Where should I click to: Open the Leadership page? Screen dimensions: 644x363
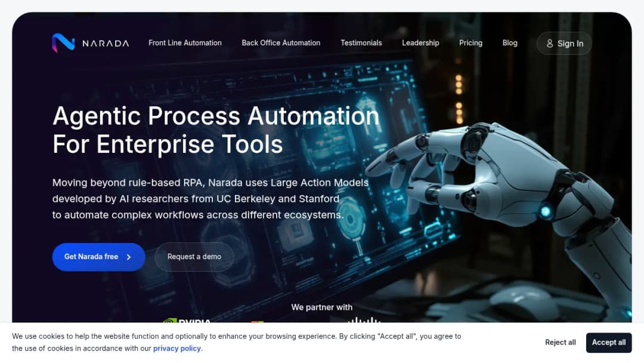coord(420,43)
